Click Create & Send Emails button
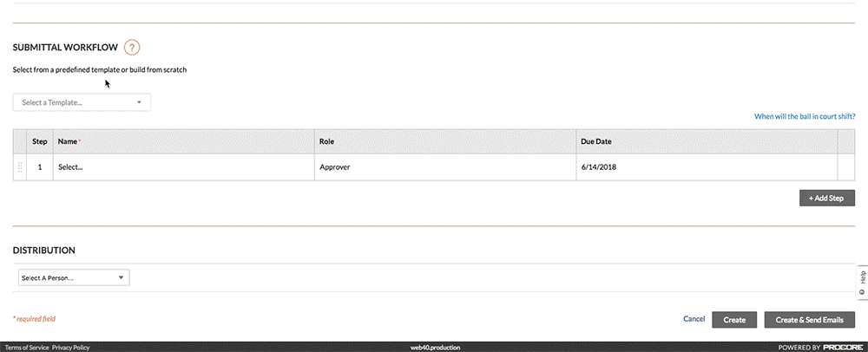Image resolution: width=868 pixels, height=352 pixels. (809, 320)
